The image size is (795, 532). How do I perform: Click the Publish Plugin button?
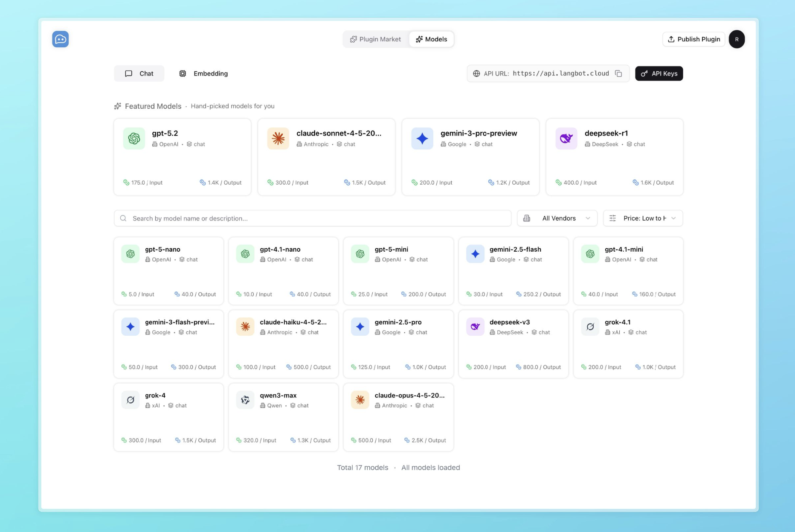[693, 39]
